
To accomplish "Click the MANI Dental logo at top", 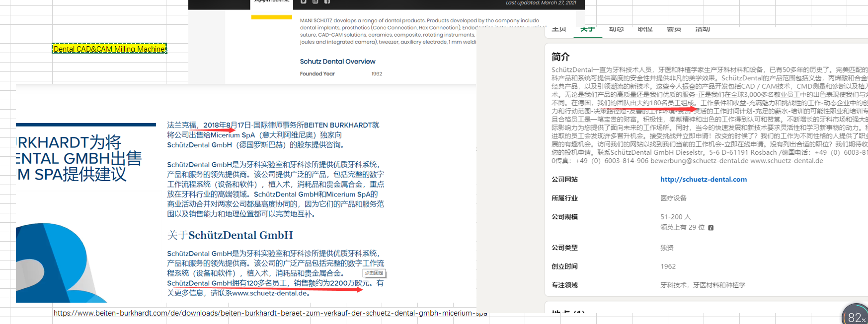I will [x=271, y=1].
